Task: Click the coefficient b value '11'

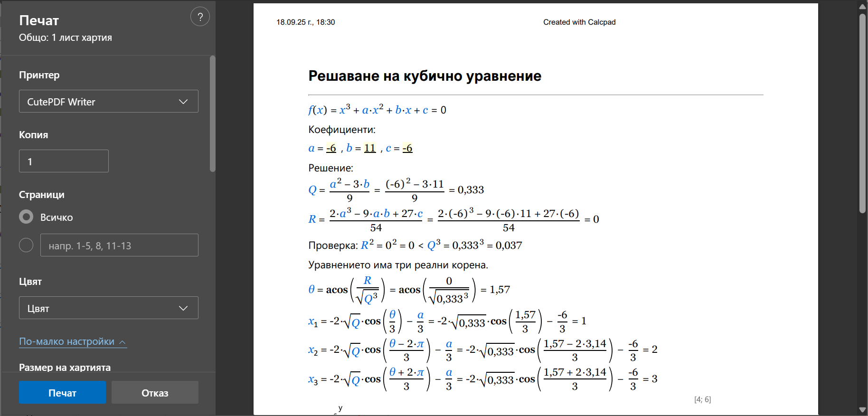Action: pos(370,148)
